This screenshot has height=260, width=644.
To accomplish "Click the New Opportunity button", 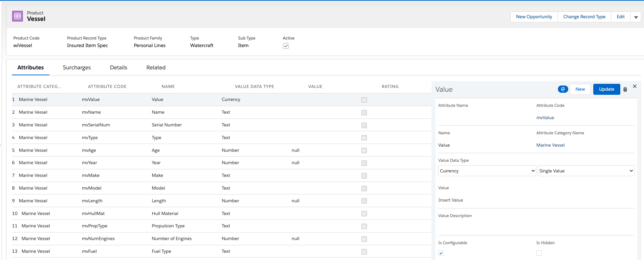I will click(534, 17).
